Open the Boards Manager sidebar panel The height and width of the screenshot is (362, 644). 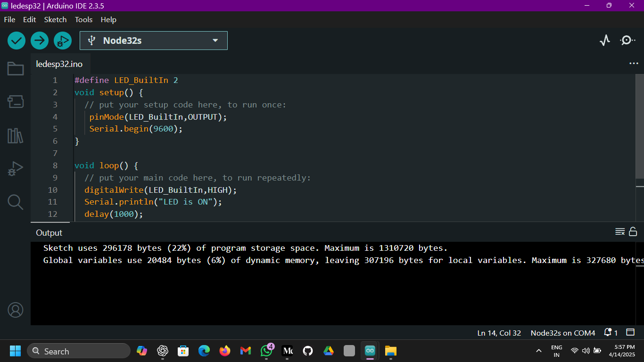[x=15, y=101]
